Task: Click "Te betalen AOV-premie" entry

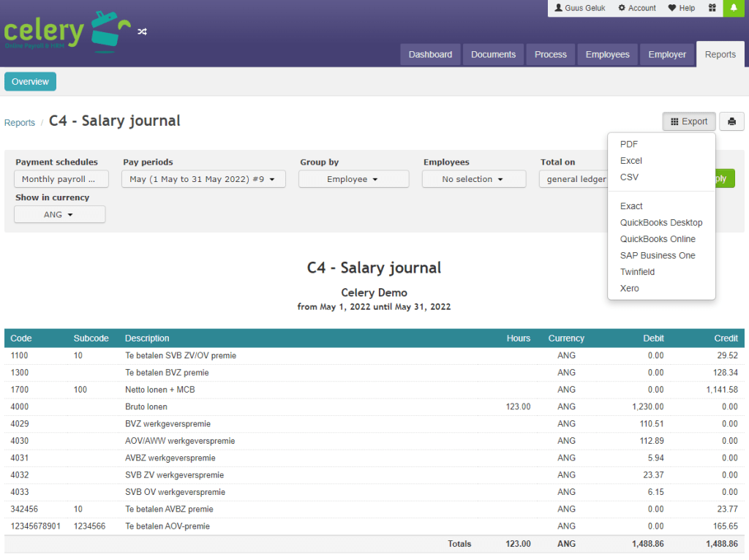Action: (x=168, y=526)
